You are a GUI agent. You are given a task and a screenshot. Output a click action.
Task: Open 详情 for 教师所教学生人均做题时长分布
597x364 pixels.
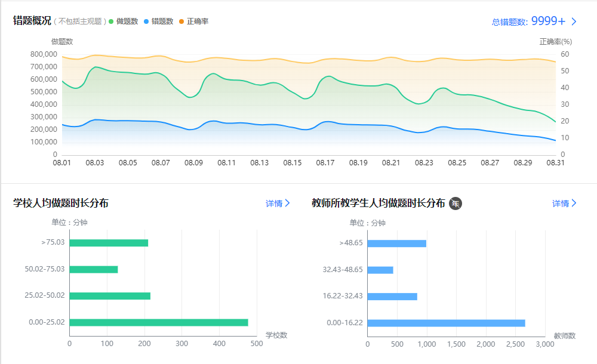click(x=564, y=203)
